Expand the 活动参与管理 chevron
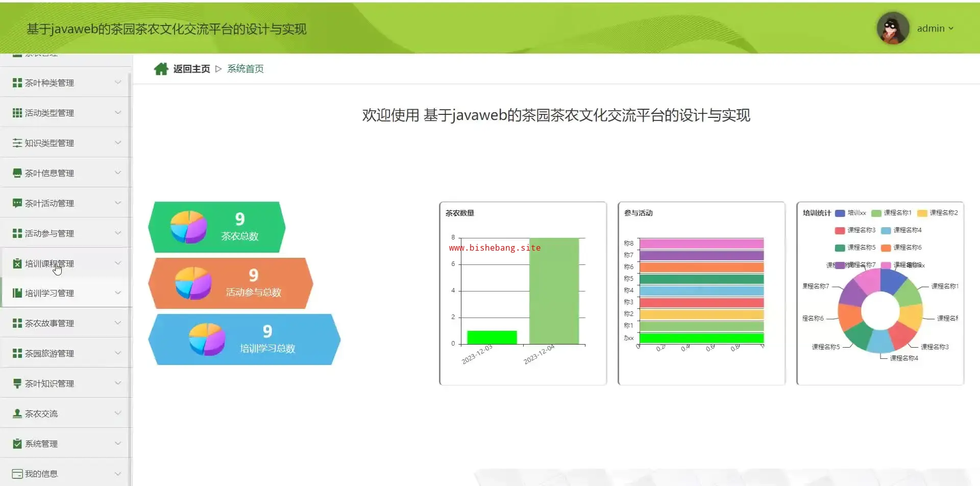 click(x=118, y=233)
